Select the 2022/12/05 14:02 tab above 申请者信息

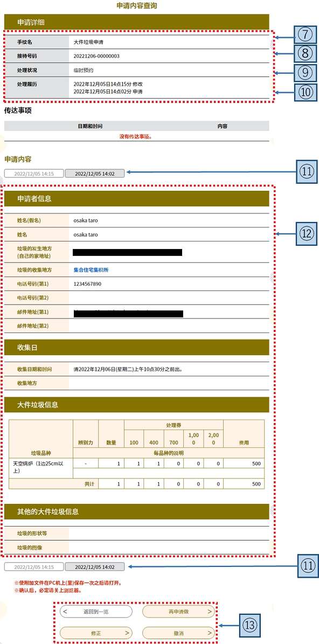[94, 174]
